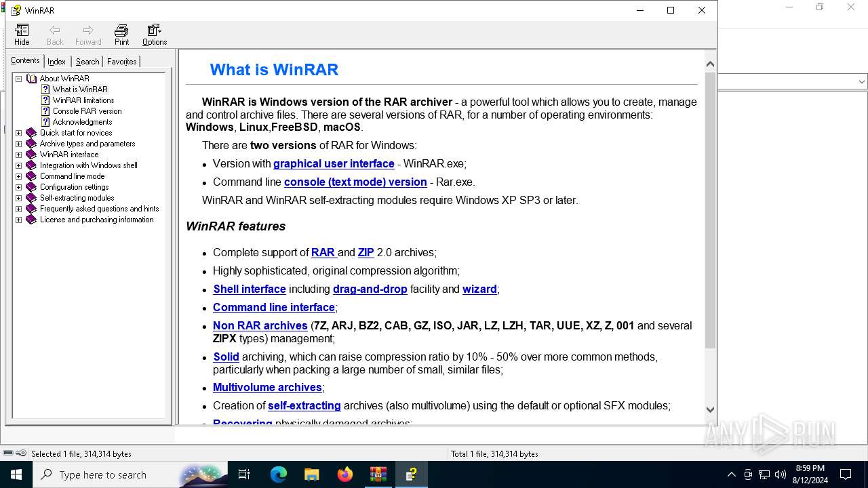Click the taskbar search box
This screenshot has height=488, width=868.
click(130, 474)
